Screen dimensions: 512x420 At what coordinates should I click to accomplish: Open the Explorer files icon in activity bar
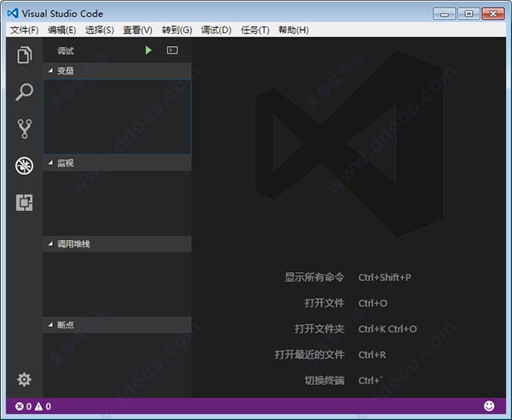click(x=25, y=55)
